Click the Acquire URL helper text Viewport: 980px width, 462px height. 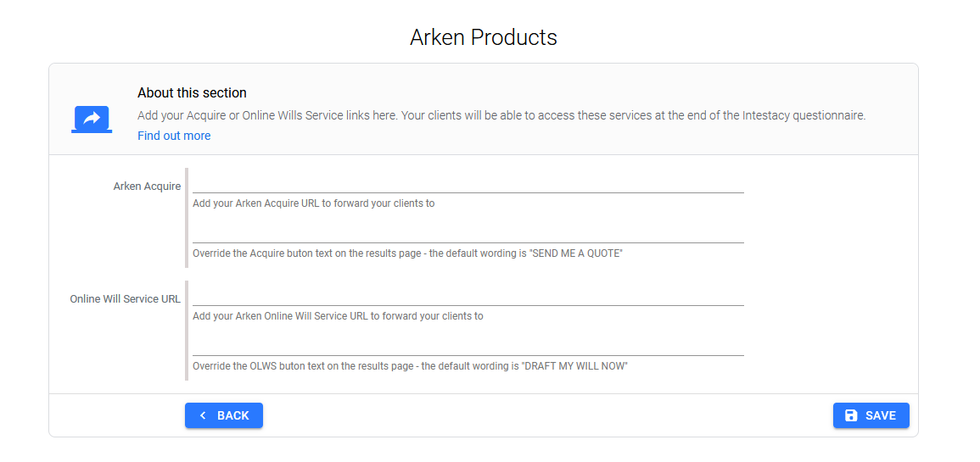313,203
